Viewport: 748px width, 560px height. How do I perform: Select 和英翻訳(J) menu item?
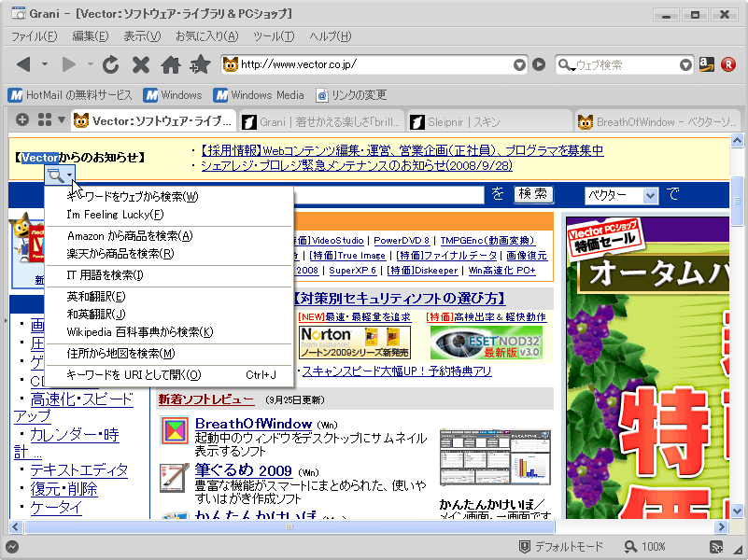[x=169, y=315]
